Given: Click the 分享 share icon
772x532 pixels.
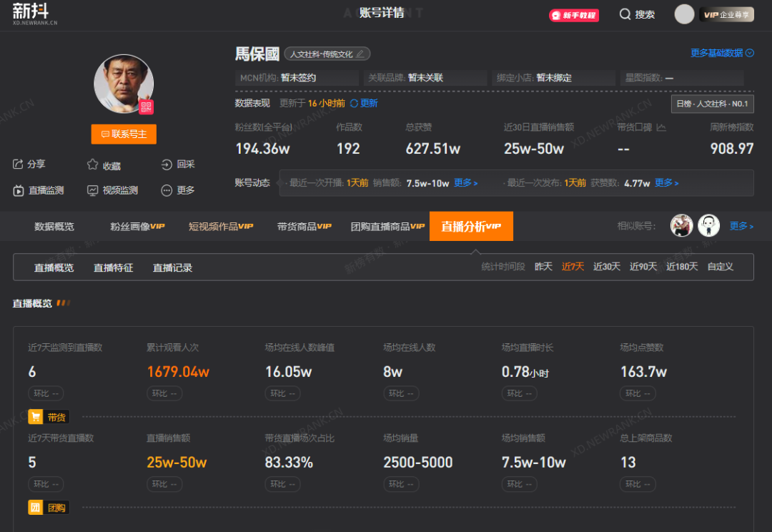Looking at the screenshot, I should click(18, 164).
